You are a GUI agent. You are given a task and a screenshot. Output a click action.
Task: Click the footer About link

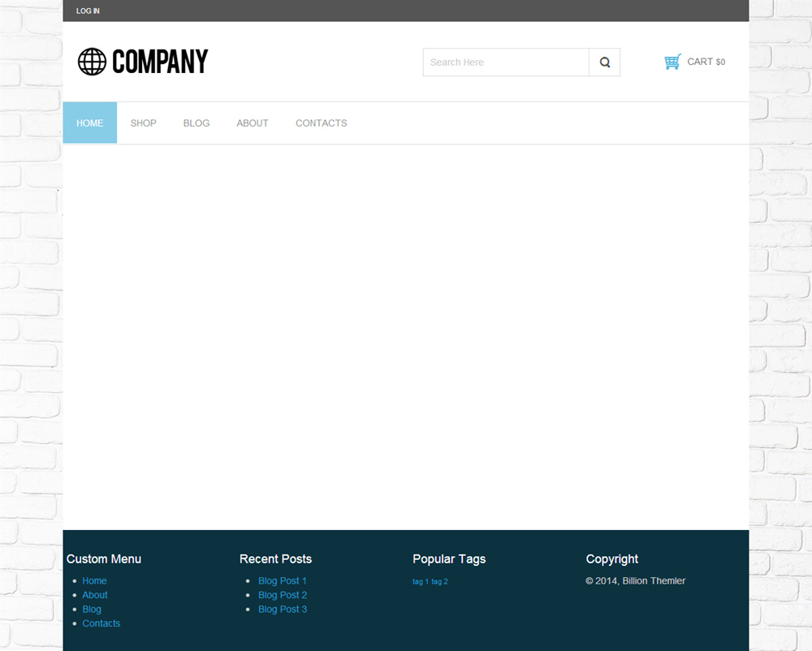(95, 595)
